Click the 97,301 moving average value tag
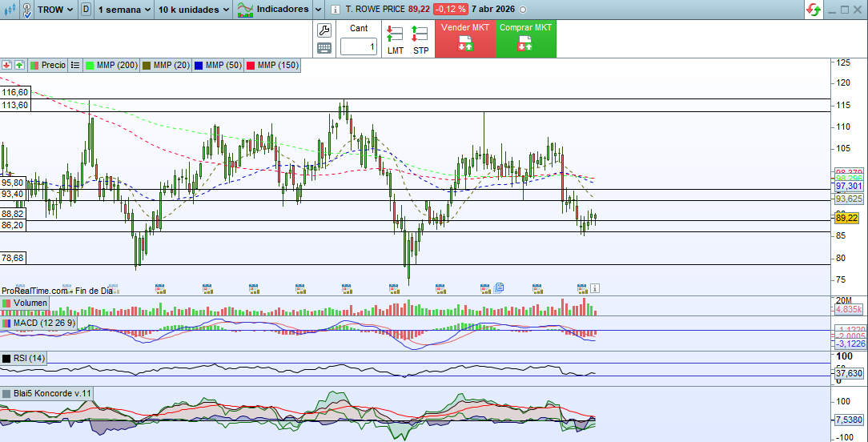The width and height of the screenshot is (868, 442). [x=849, y=186]
